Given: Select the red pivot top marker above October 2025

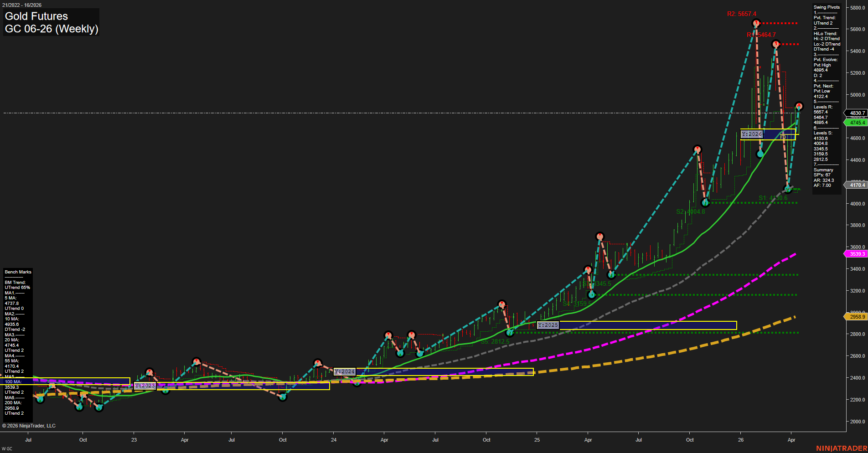Looking at the screenshot, I should (697, 149).
